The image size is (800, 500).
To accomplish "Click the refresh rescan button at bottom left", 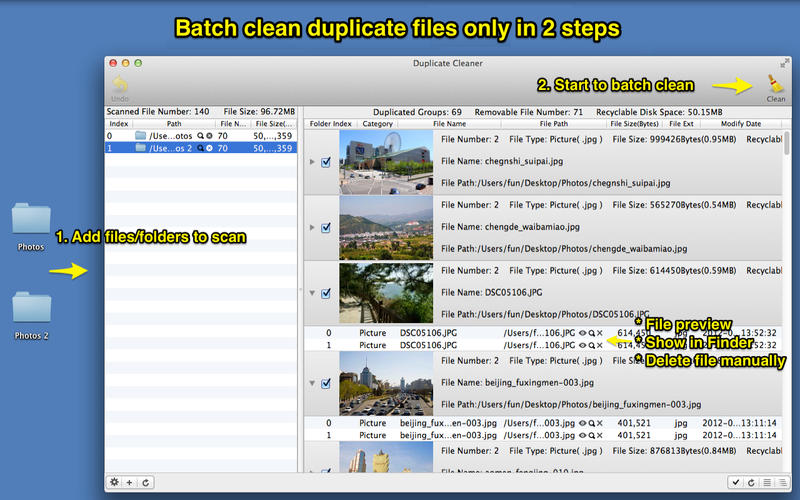I will click(147, 482).
